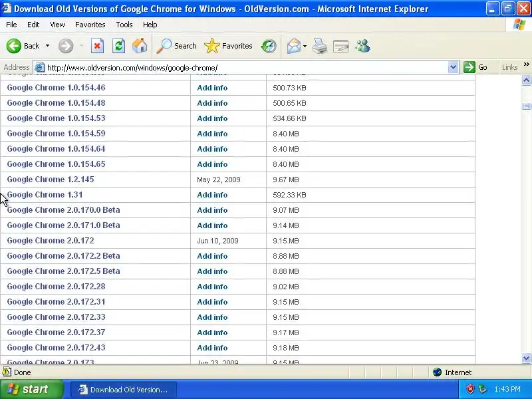
Task: Click Add info for Chrome 1.0.154.53
Action: (x=212, y=118)
